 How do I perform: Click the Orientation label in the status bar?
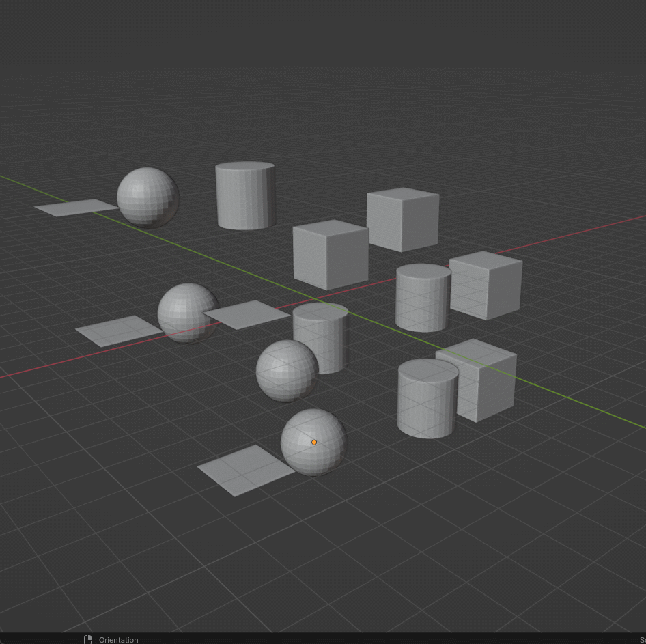click(117, 640)
